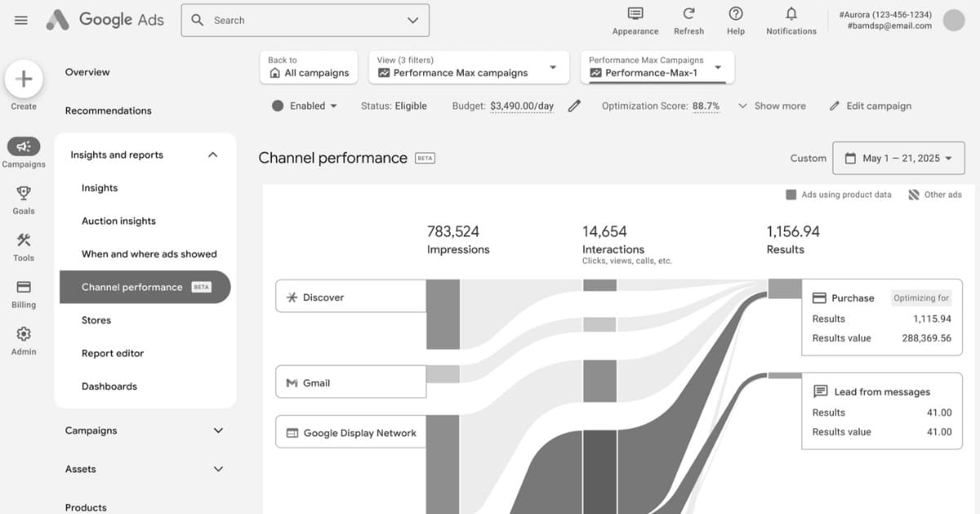Expand the Campaigns sidebar section

coord(218,431)
